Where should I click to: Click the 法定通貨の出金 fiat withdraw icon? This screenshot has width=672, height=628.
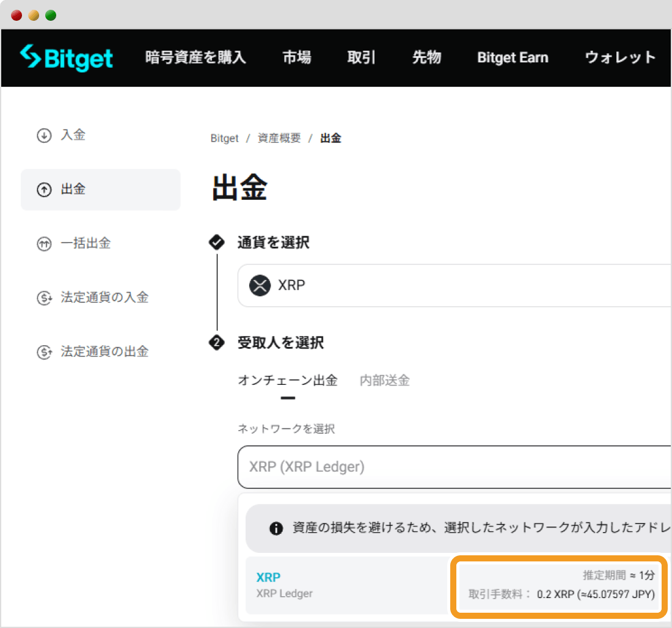pos(44,352)
